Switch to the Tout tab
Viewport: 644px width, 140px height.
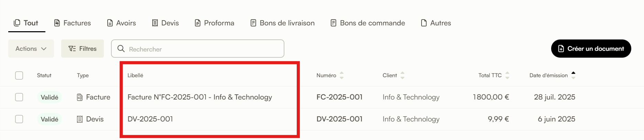(26, 23)
